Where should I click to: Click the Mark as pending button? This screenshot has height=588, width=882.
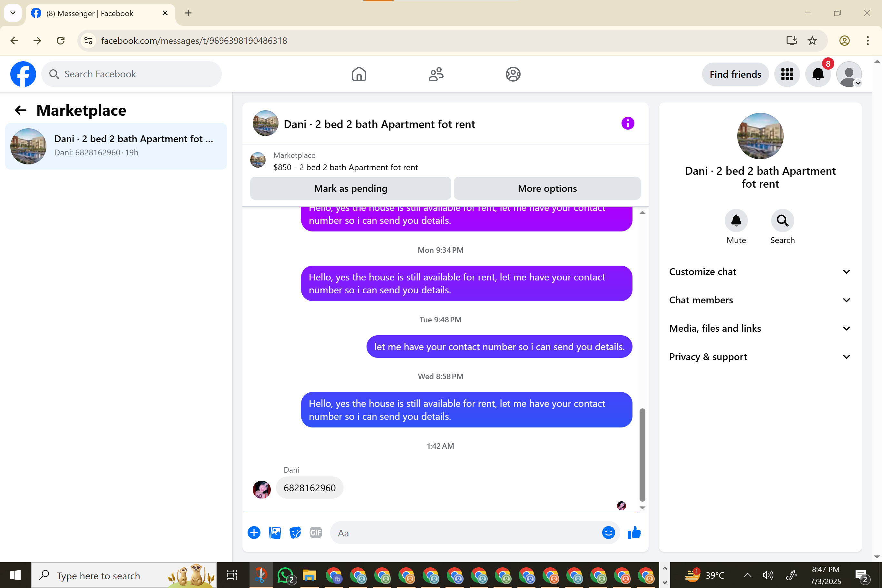[x=350, y=188]
